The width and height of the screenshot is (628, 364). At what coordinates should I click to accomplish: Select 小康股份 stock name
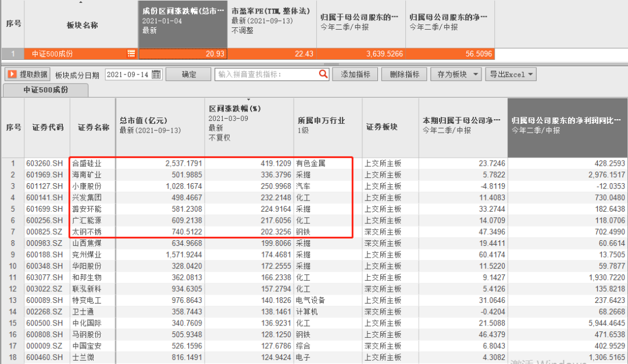(x=87, y=186)
